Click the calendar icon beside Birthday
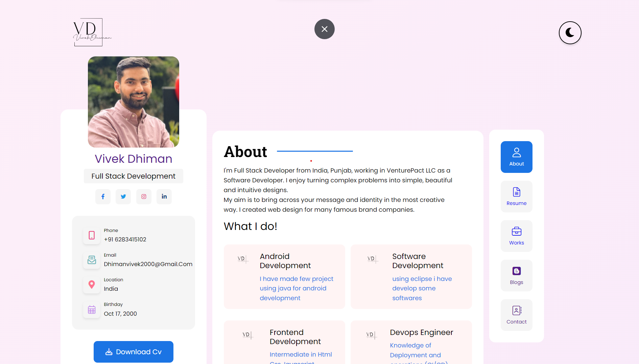Screen dimensions: 639x364 tap(92, 310)
